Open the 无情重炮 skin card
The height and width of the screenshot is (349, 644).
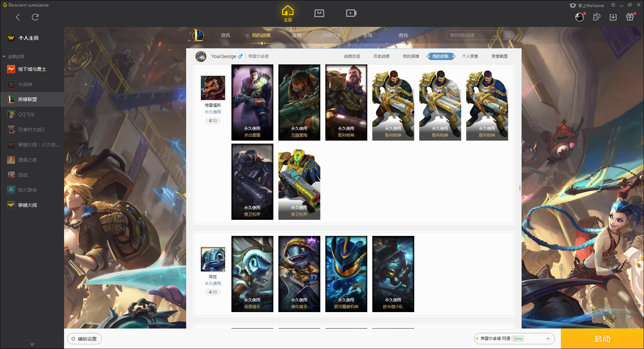(299, 102)
